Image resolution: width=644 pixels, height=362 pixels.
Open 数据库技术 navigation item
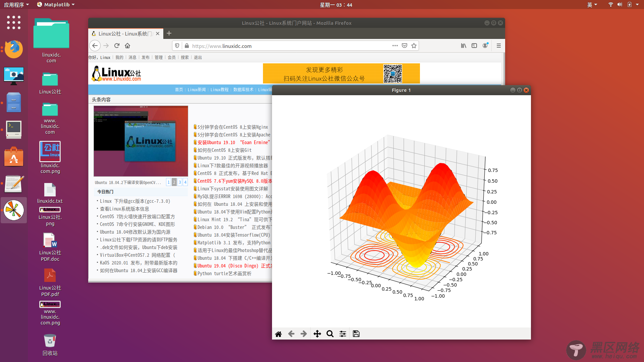point(243,89)
